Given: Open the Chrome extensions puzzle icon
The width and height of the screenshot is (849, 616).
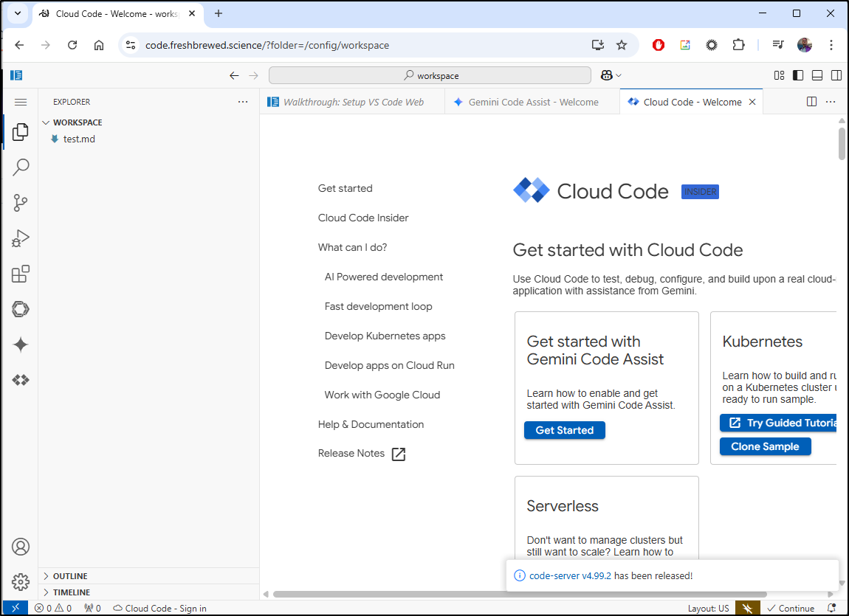Looking at the screenshot, I should click(738, 46).
